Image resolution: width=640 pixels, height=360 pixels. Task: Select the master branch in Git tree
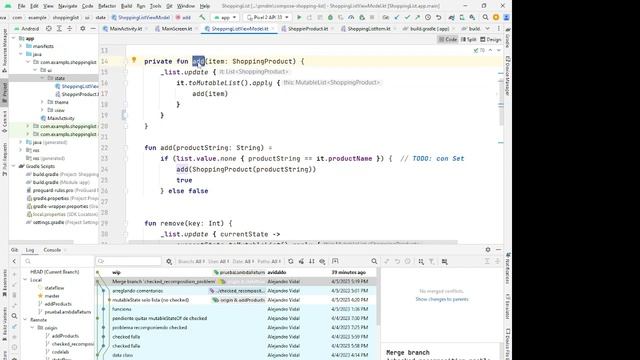coord(52,296)
